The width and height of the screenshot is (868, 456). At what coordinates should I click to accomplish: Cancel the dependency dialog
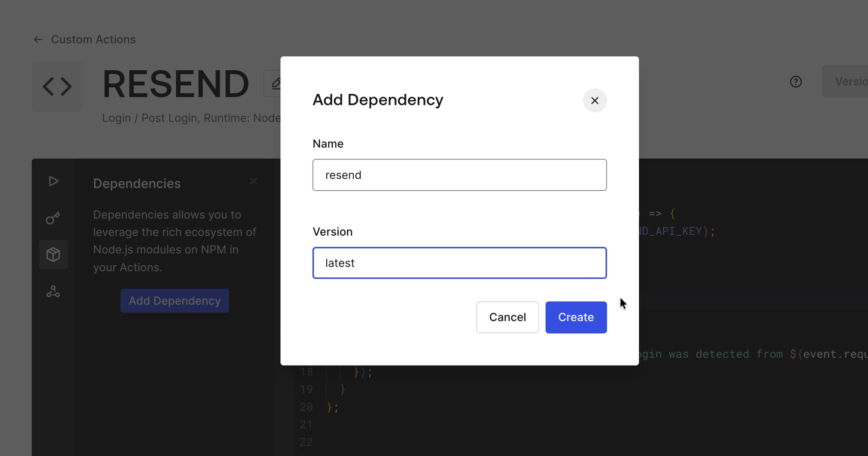coord(508,317)
